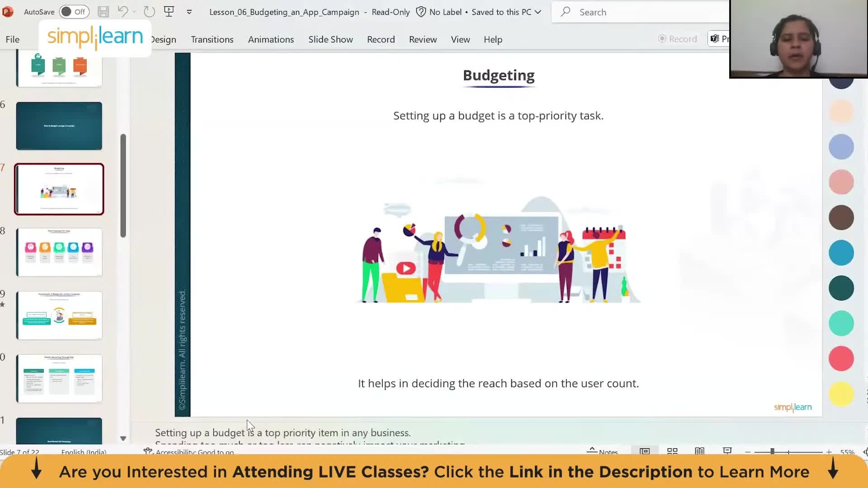Open the Accessibility: Good to go checker
Image resolution: width=868 pixels, height=488 pixels.
pos(189,451)
